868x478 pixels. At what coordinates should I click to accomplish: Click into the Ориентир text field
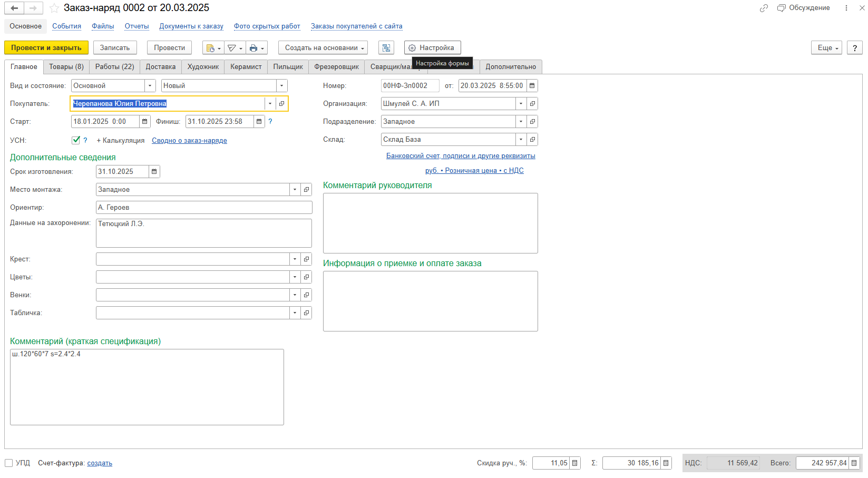point(203,208)
